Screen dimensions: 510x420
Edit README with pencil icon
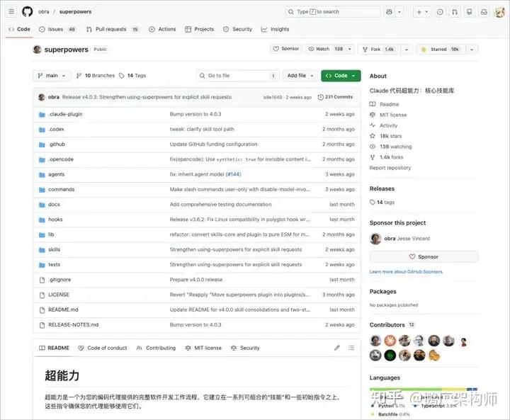pyautogui.click(x=337, y=348)
